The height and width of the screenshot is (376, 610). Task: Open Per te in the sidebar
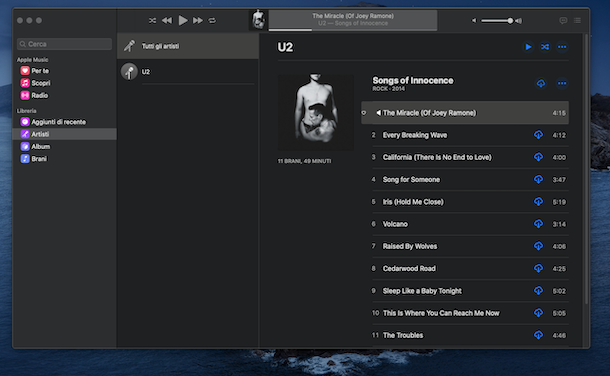[x=64, y=71]
